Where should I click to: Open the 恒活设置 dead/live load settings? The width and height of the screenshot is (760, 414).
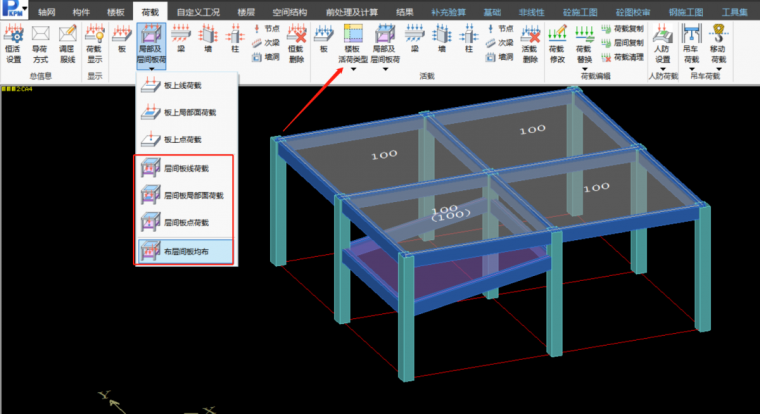coord(13,45)
